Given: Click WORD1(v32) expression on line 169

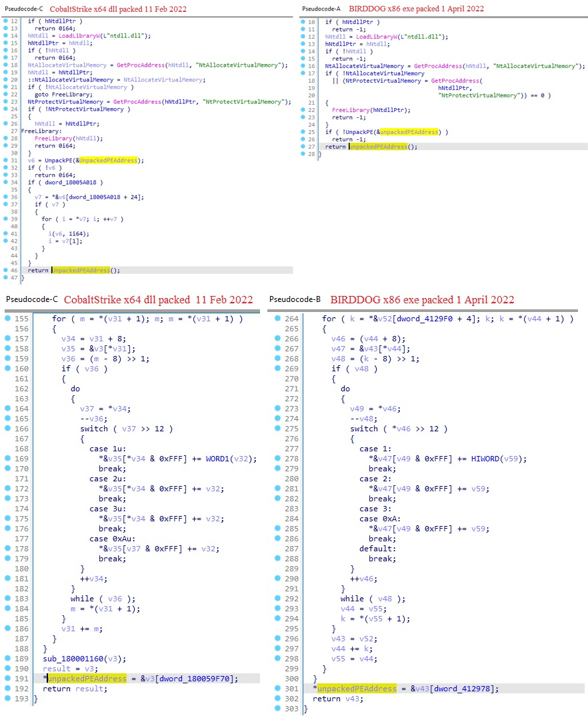Looking at the screenshot, I should click(231, 459).
